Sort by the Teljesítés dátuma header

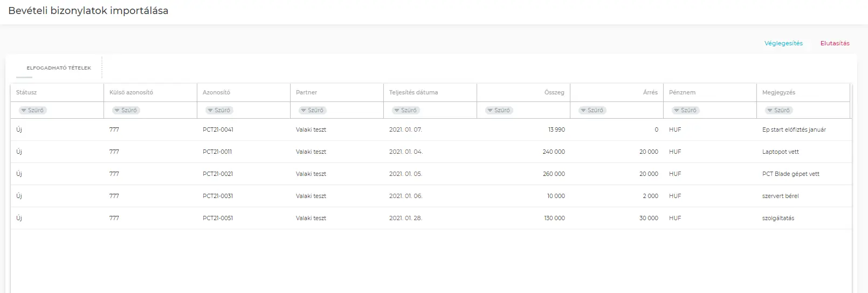[414, 92]
